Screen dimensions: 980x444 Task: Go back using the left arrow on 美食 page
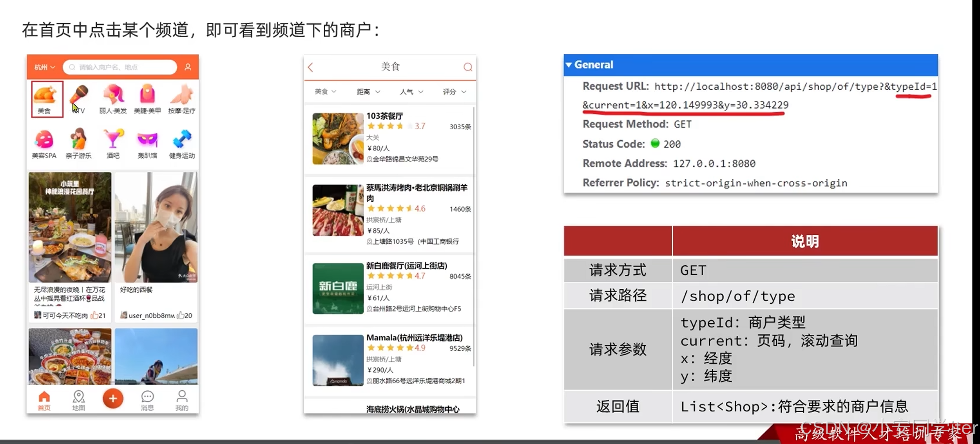[311, 67]
